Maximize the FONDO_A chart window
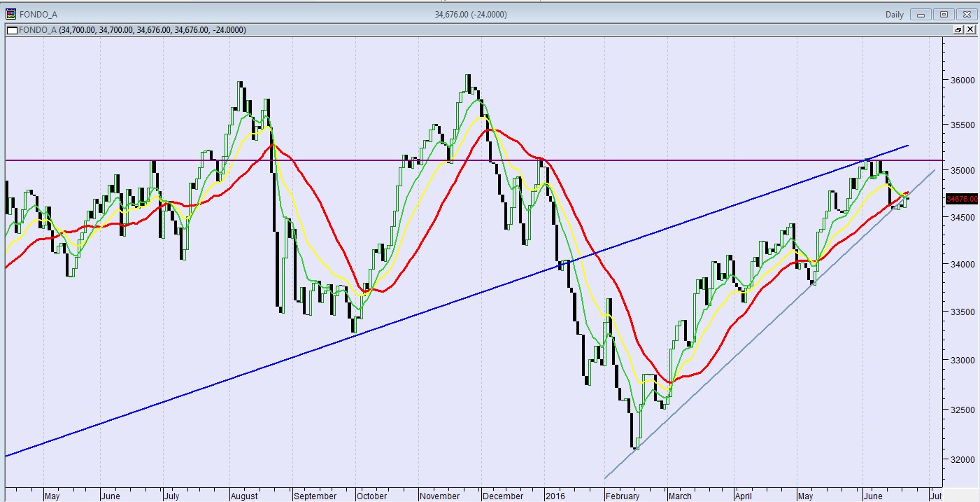Screen dimensions: 980x502 point(944,14)
